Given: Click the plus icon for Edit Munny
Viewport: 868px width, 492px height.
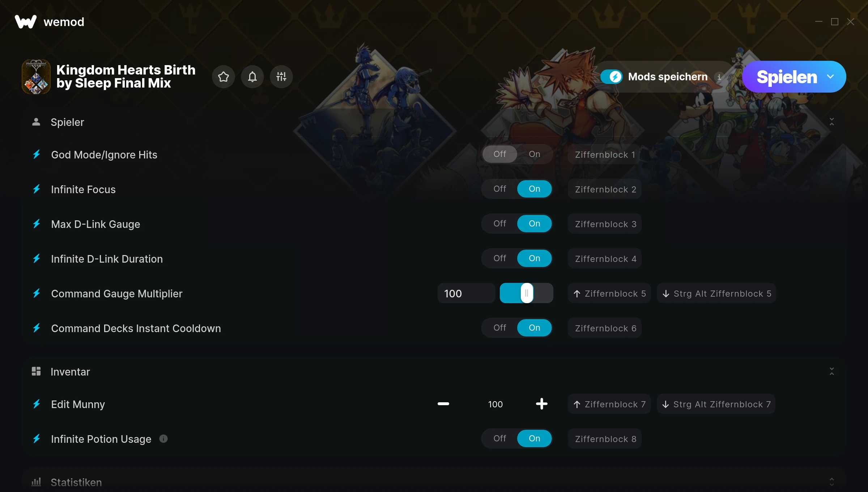Looking at the screenshot, I should 542,404.
